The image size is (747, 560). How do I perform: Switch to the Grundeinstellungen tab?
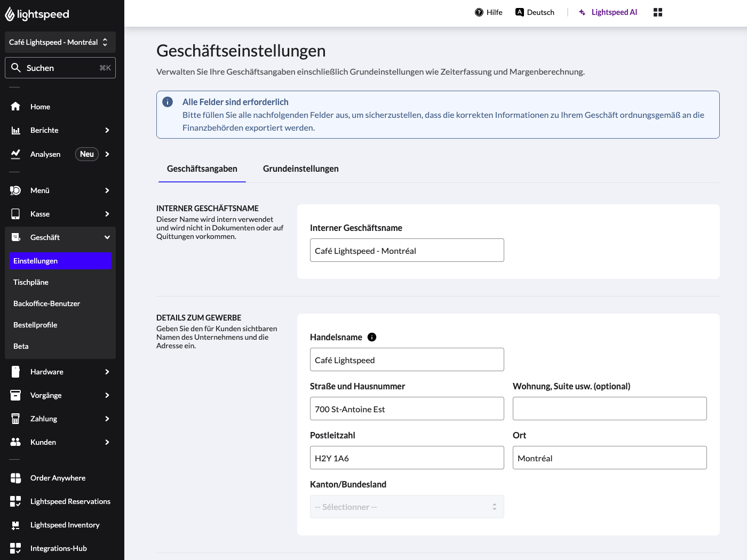tap(301, 169)
